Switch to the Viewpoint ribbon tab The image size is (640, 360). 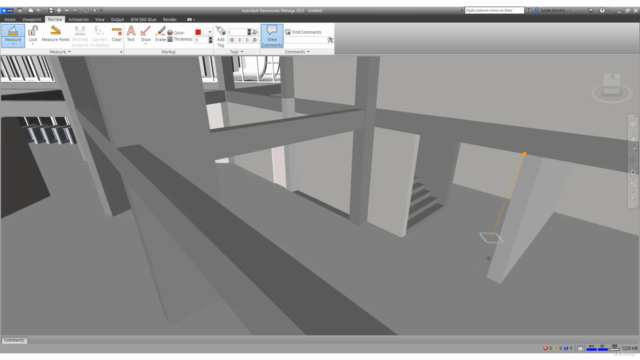pos(31,19)
